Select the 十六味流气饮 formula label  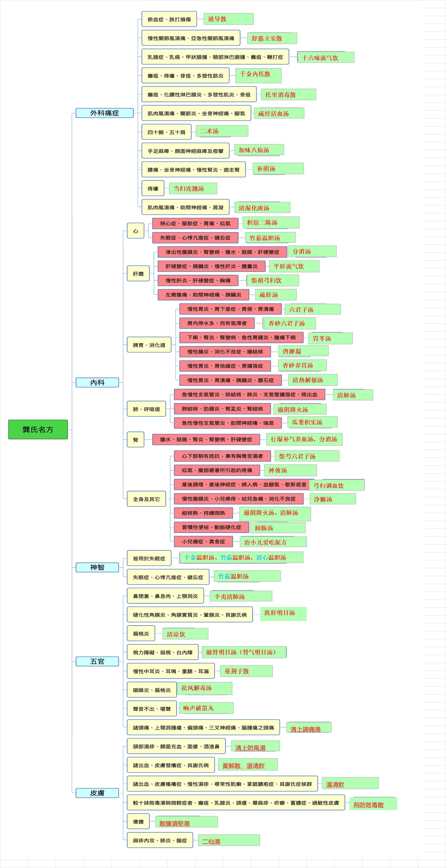[x=326, y=57]
